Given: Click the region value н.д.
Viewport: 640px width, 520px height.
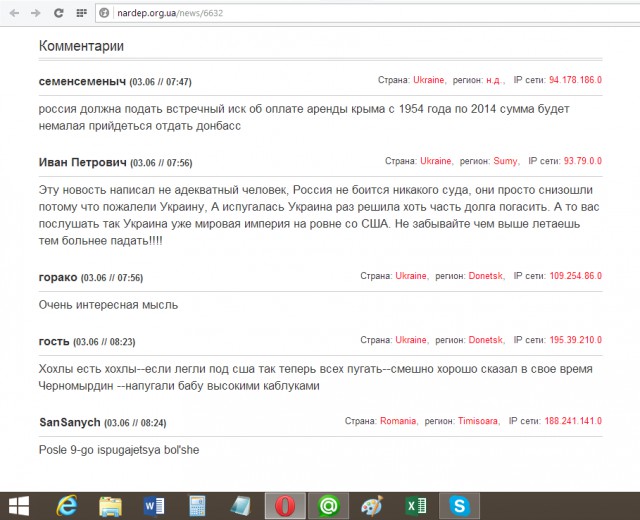Looking at the screenshot, I should [494, 80].
